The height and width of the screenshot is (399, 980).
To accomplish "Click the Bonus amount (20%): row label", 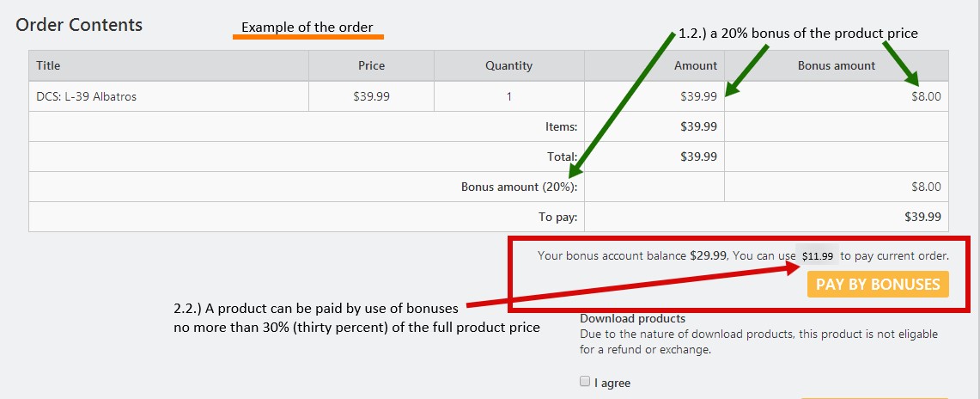I will tap(519, 187).
